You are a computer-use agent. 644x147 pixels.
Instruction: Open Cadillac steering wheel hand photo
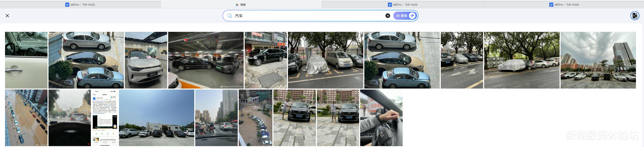point(381,118)
